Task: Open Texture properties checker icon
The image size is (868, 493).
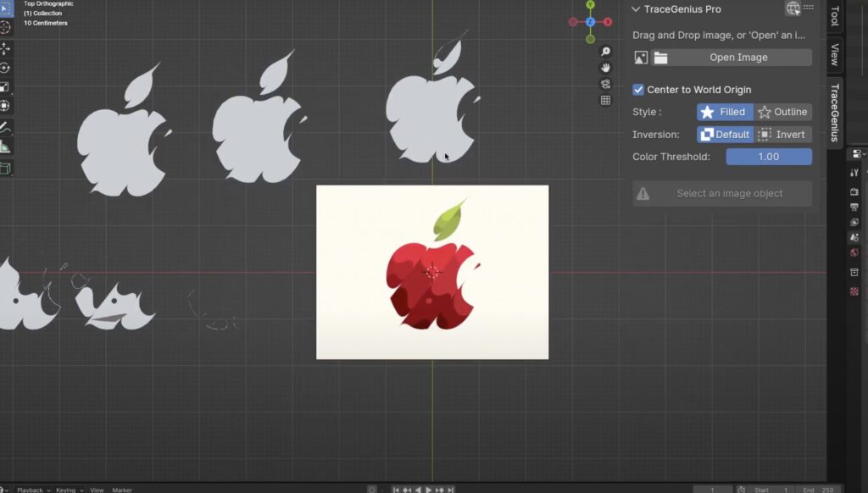Action: [854, 291]
